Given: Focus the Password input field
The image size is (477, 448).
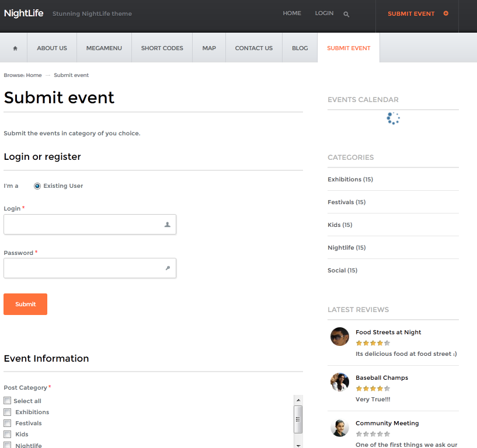Looking at the screenshot, I should 90,268.
